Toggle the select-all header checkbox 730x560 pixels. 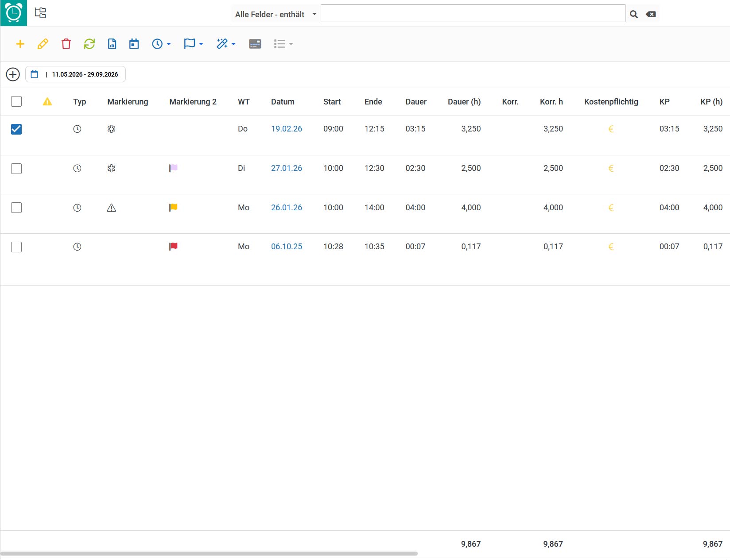[16, 101]
